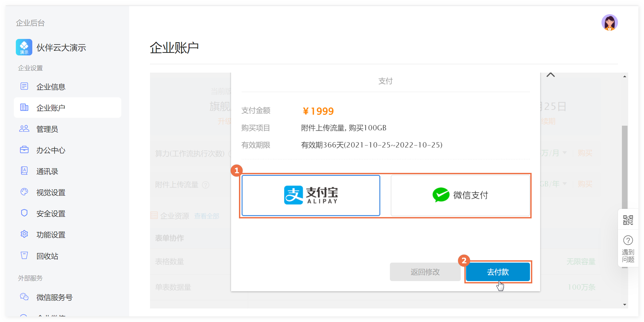Open 功能设置 menu item

click(68, 234)
